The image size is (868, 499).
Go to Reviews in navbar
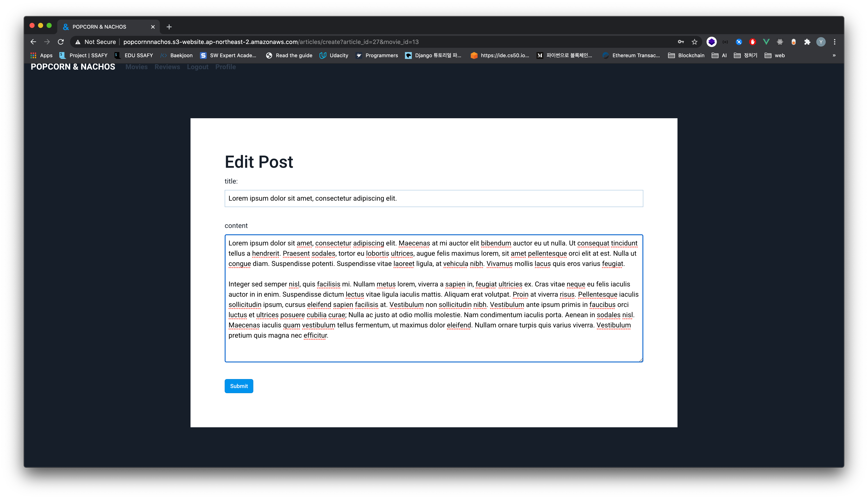pyautogui.click(x=167, y=67)
